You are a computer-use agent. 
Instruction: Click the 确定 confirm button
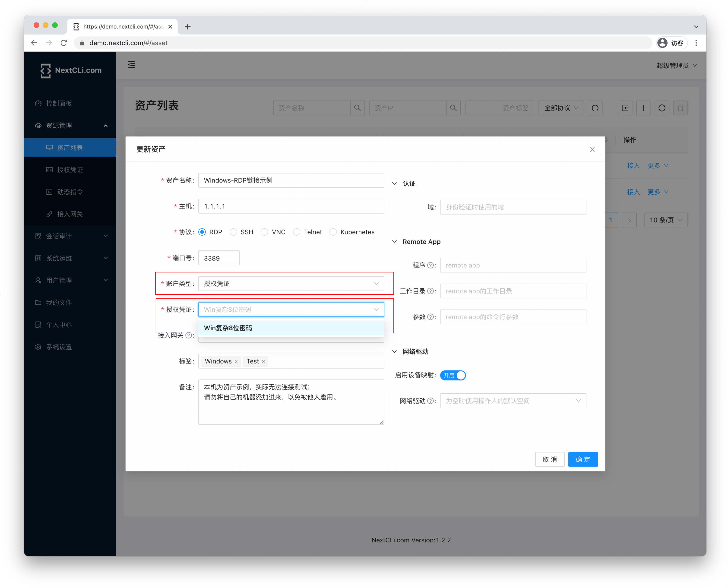tap(583, 460)
